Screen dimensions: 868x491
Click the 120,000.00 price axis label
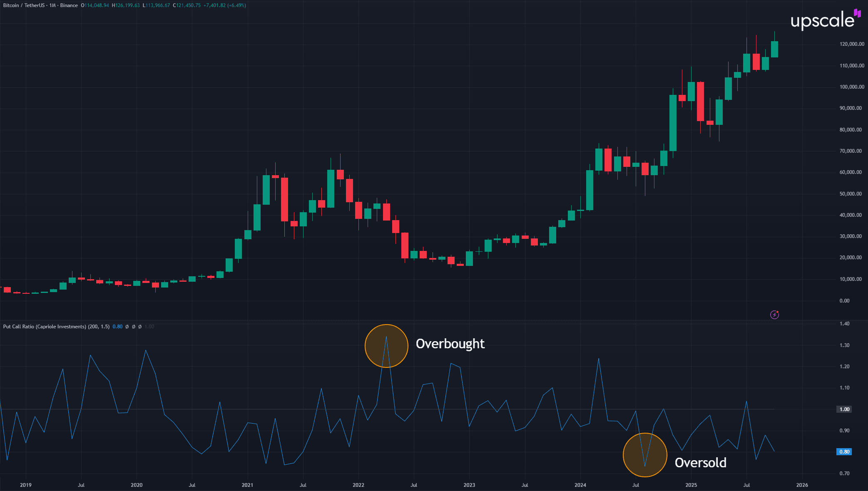(x=851, y=44)
